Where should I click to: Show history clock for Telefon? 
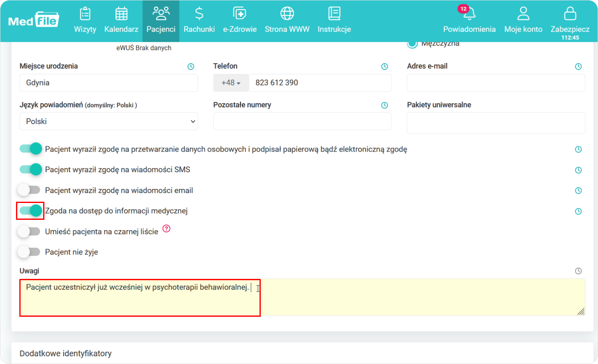tap(385, 67)
